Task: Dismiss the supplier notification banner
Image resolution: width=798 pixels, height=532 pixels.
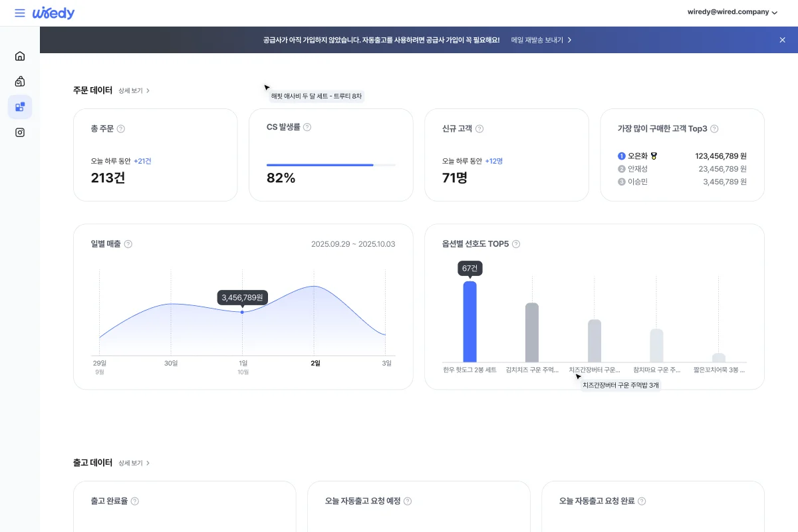Action: [782, 40]
